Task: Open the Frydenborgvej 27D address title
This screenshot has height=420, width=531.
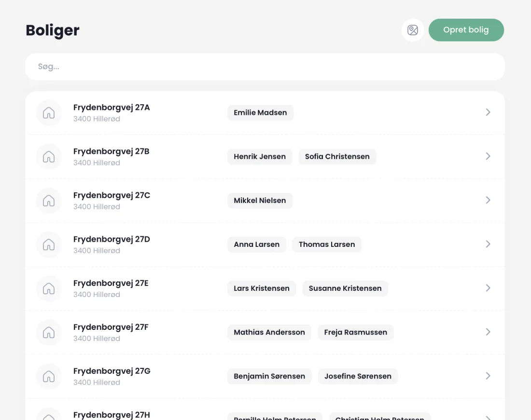Action: click(112, 240)
